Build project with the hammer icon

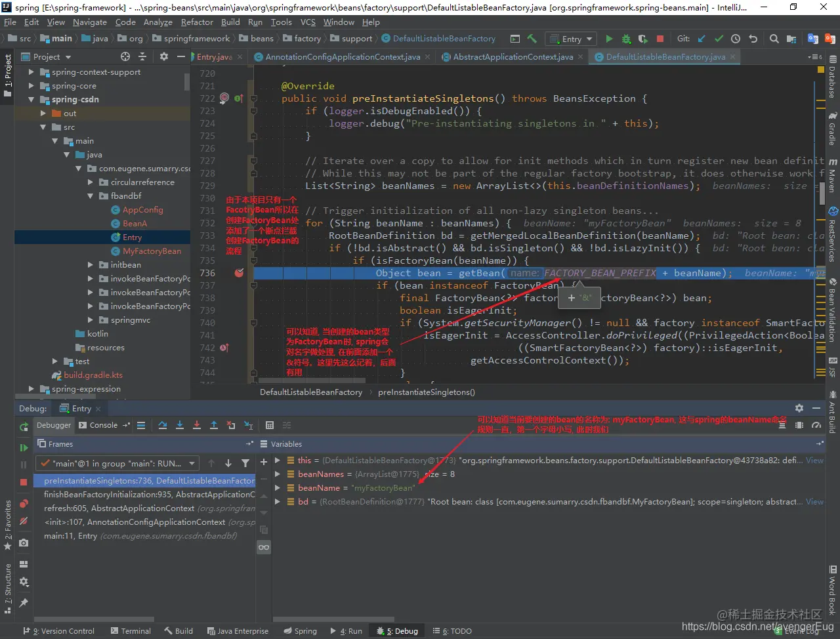pyautogui.click(x=532, y=39)
